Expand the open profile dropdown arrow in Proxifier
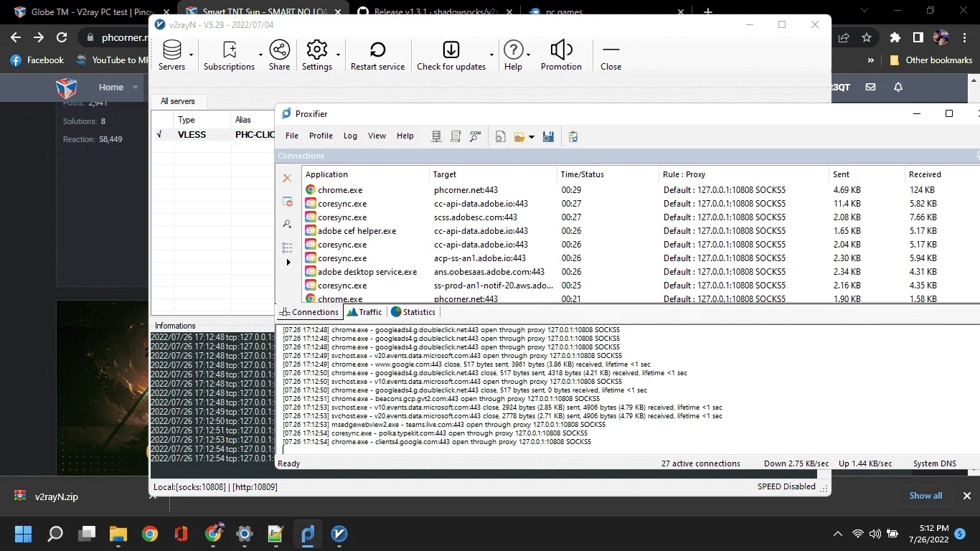980x551 pixels. pos(532,136)
